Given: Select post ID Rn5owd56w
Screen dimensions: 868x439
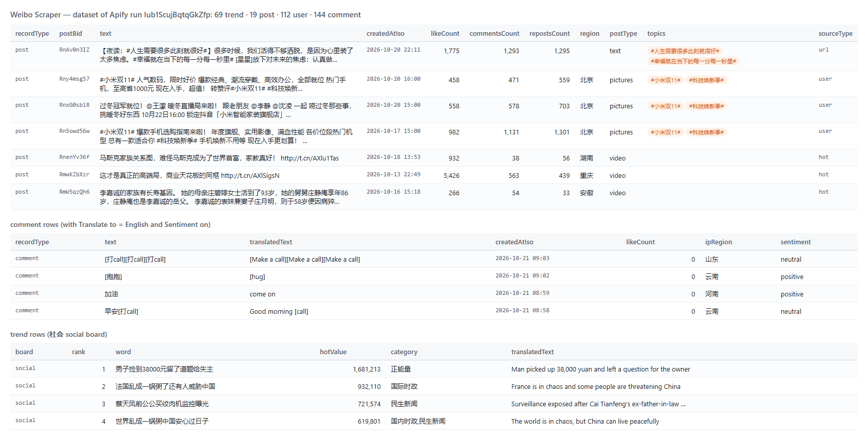Looking at the screenshot, I should click(74, 131).
